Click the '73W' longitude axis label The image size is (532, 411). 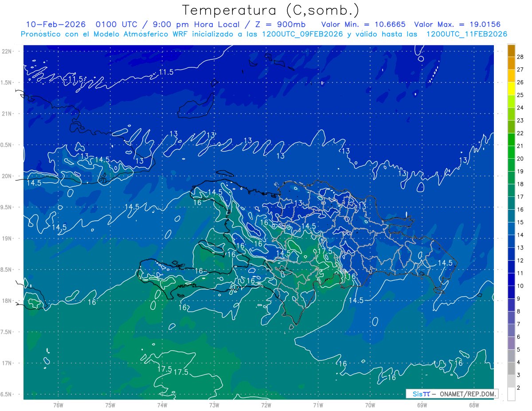pos(214,406)
